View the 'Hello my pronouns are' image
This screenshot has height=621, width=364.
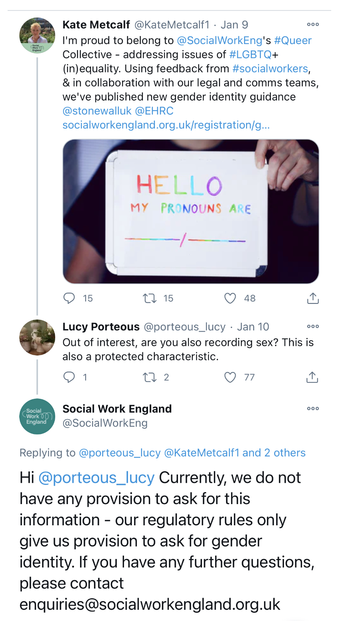[191, 211]
